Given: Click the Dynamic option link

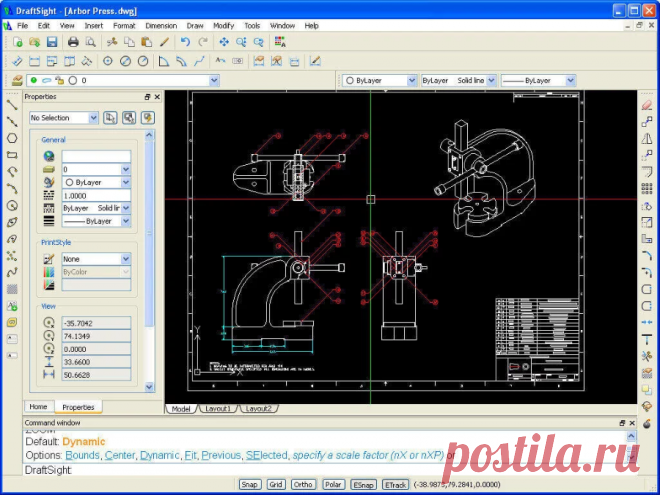Looking at the screenshot, I should tap(160, 455).
